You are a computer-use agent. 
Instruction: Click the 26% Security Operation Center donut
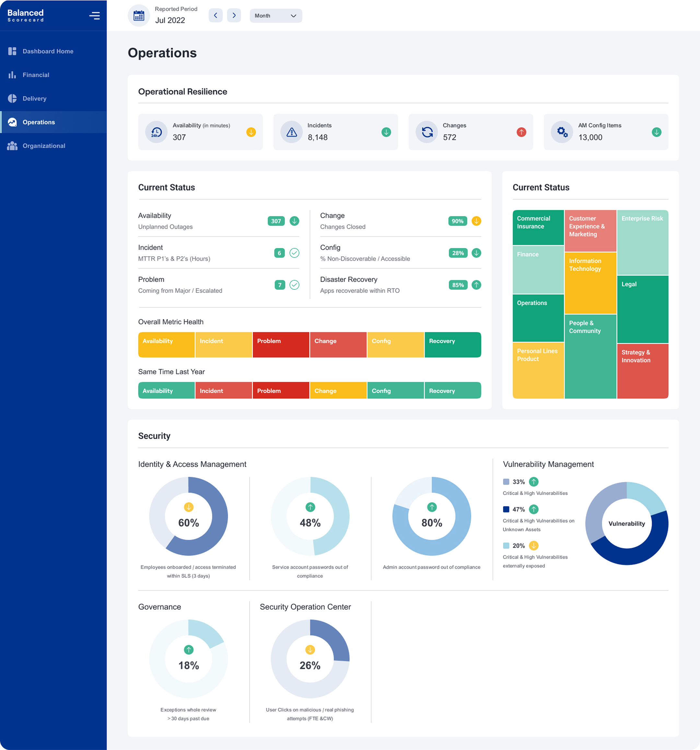tap(310, 659)
